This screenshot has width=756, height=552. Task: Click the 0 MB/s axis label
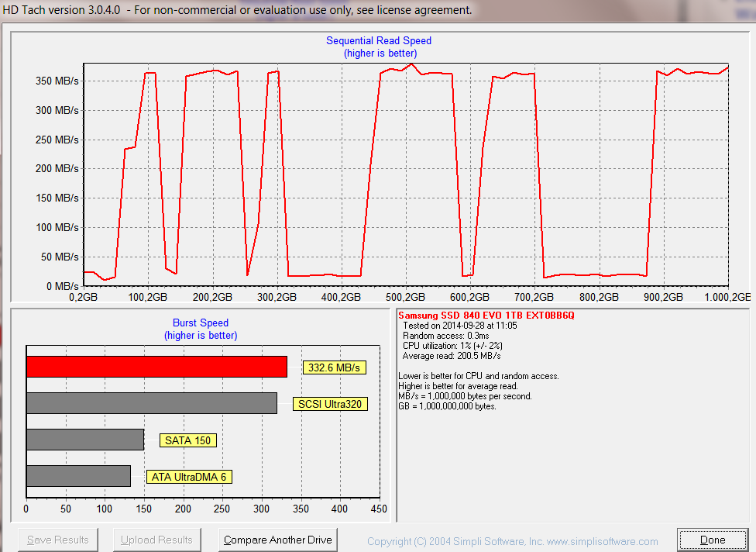tap(63, 287)
